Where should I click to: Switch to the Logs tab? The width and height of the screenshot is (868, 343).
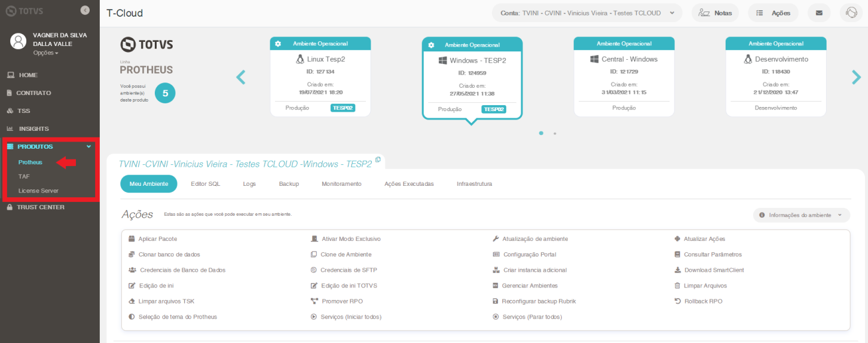point(249,184)
